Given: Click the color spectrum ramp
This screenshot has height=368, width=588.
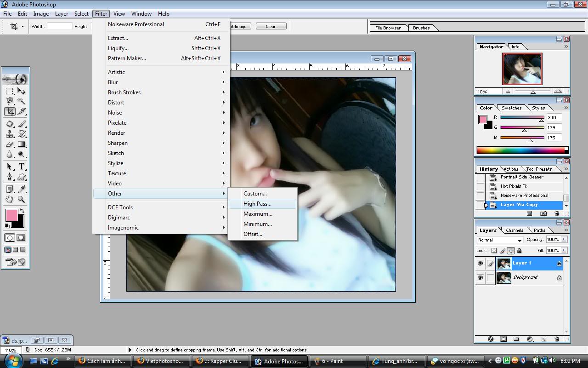Looking at the screenshot, I should [522, 150].
